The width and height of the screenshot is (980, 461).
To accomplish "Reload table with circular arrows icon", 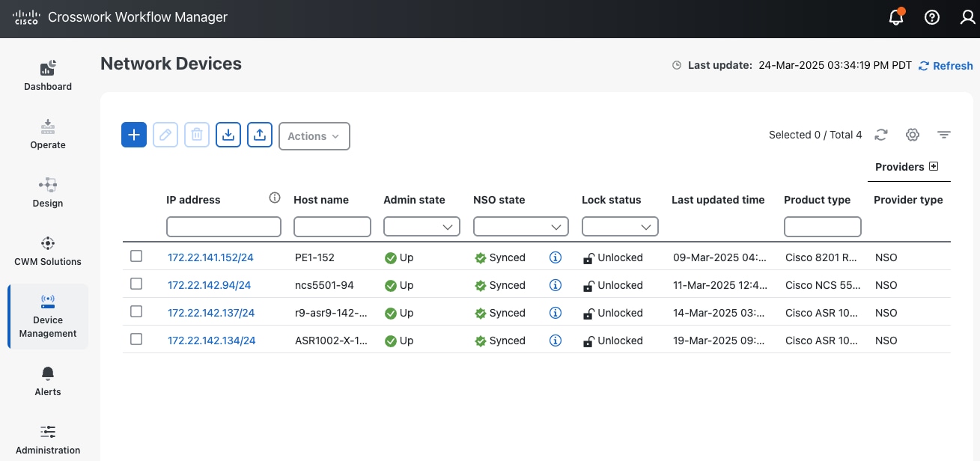I will [881, 135].
